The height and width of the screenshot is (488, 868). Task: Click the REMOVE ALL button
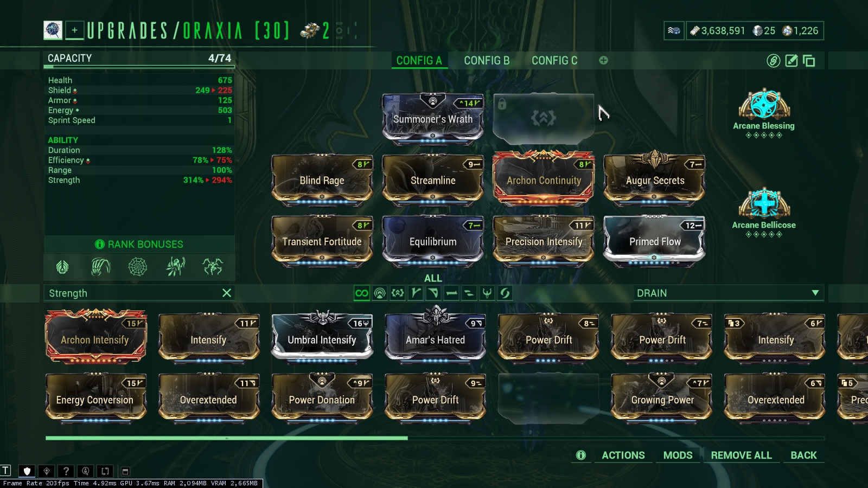741,455
